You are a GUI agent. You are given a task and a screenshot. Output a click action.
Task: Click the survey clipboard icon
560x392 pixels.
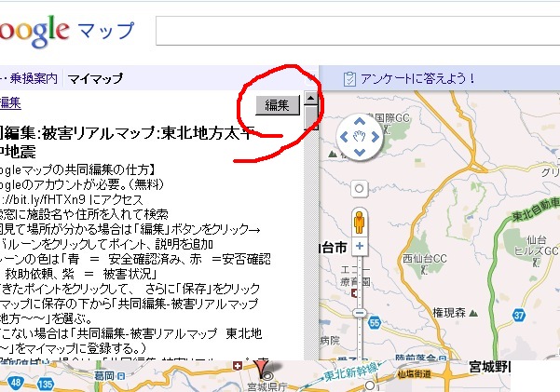349,79
